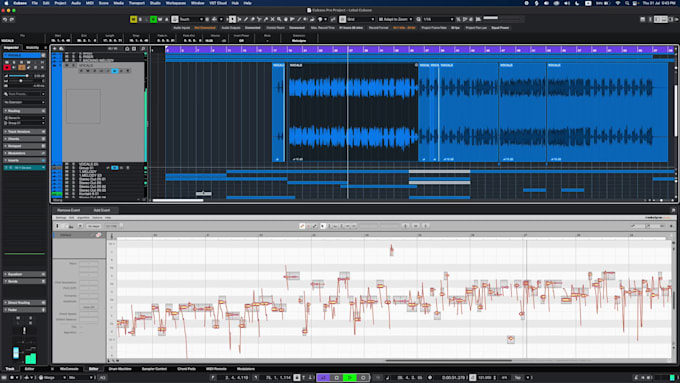This screenshot has width=680, height=383.
Task: Expand the Direct Routing section
Action: [x=24, y=303]
